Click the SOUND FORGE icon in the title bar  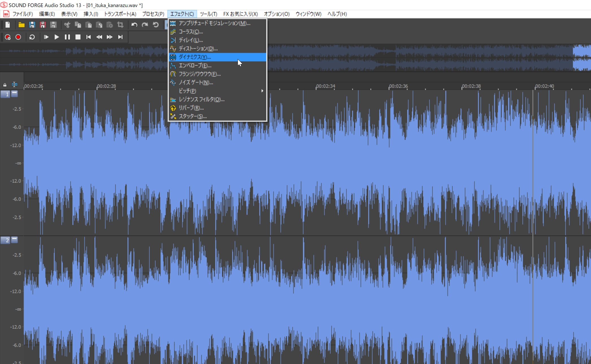(4, 5)
